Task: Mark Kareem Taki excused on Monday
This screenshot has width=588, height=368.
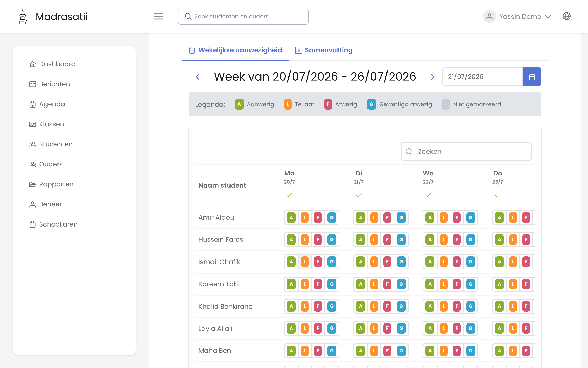Action: [x=332, y=284]
